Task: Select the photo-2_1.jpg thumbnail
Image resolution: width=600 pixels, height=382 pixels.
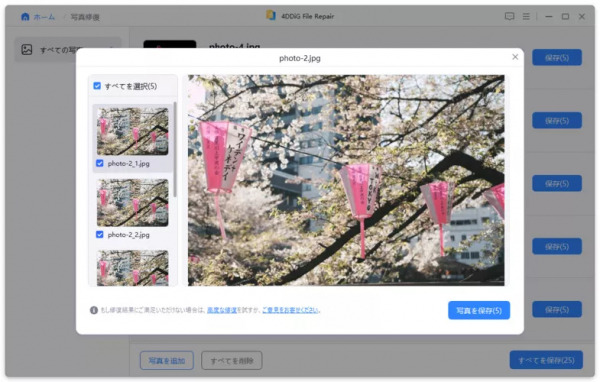Action: tap(132, 131)
